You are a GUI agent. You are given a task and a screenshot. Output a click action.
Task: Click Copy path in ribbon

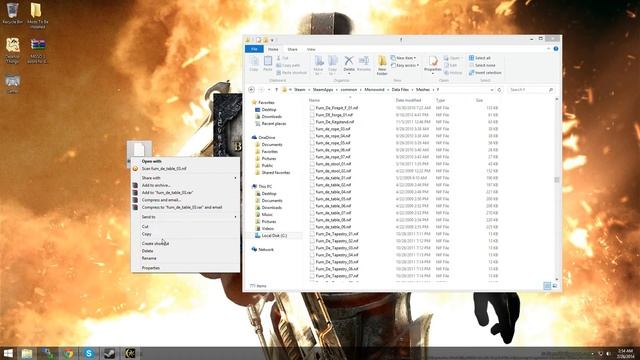click(288, 65)
